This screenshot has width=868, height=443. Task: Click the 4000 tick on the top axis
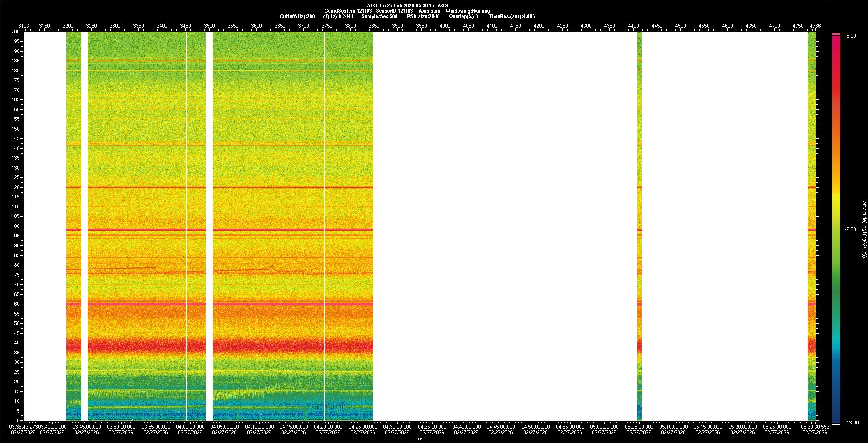tap(445, 26)
